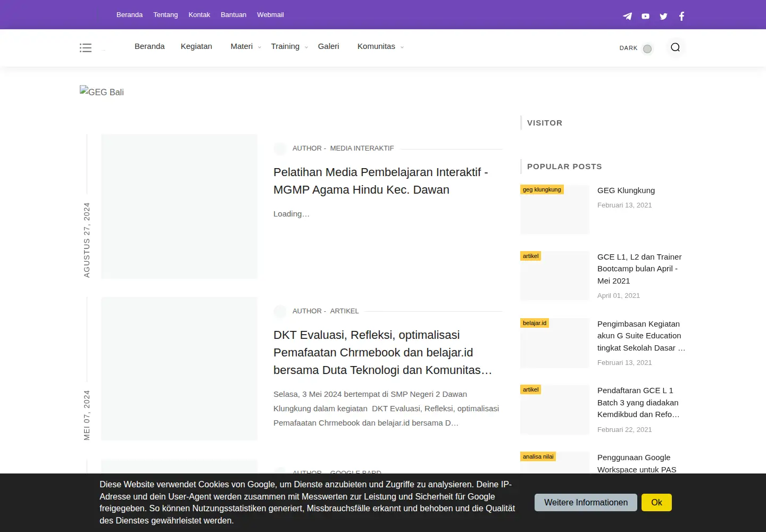
Task: Click author avatar on DKT Evaluasi post
Action: click(x=280, y=312)
